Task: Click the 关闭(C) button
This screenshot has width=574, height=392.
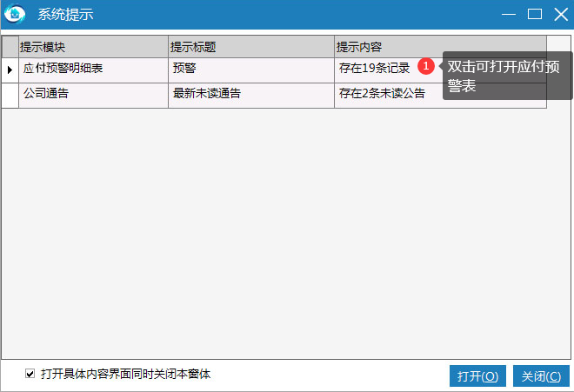Action: click(x=541, y=375)
